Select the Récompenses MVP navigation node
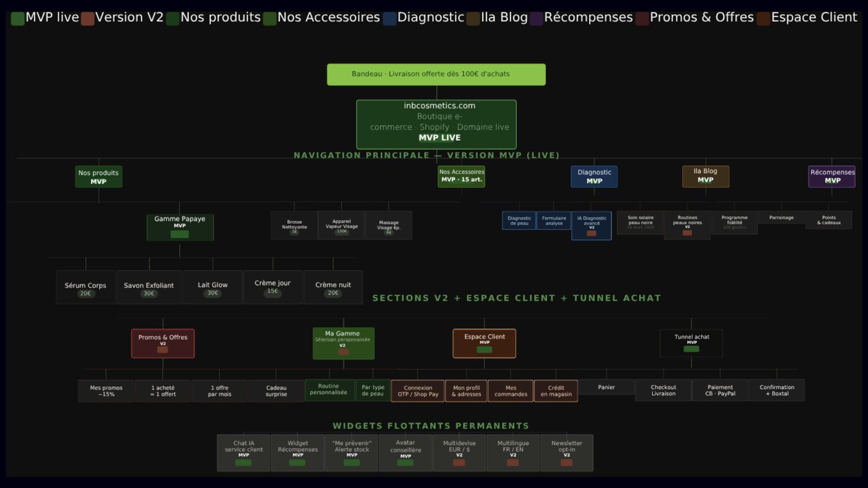The height and width of the screenshot is (488, 868). tap(832, 177)
